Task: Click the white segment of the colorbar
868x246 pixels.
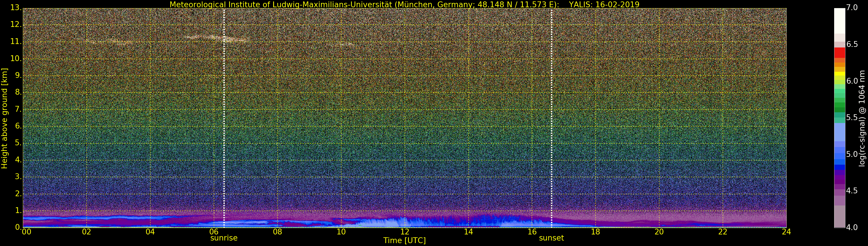Action: coord(839,20)
